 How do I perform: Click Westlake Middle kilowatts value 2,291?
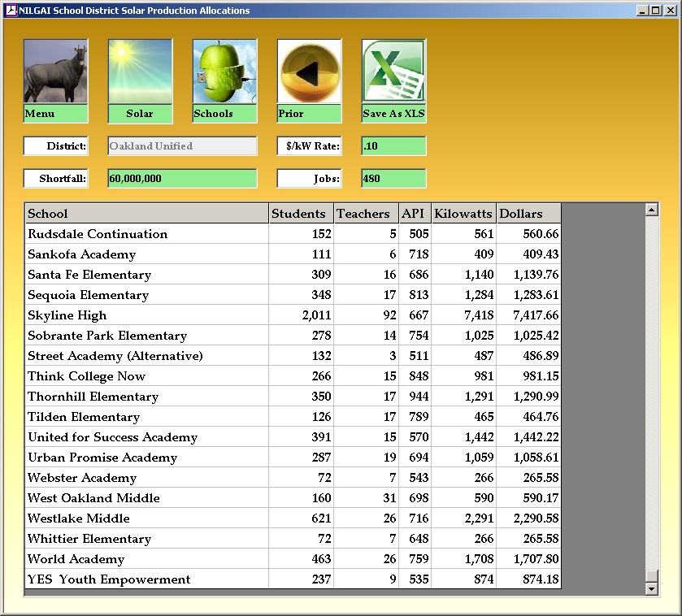point(479,518)
